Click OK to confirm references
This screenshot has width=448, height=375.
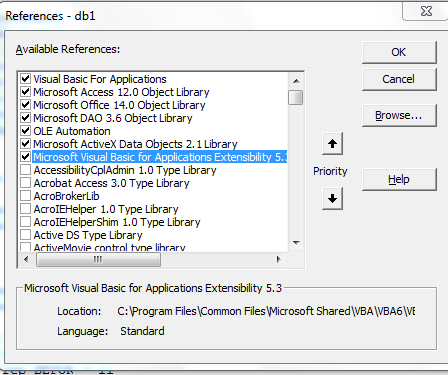pos(399,52)
